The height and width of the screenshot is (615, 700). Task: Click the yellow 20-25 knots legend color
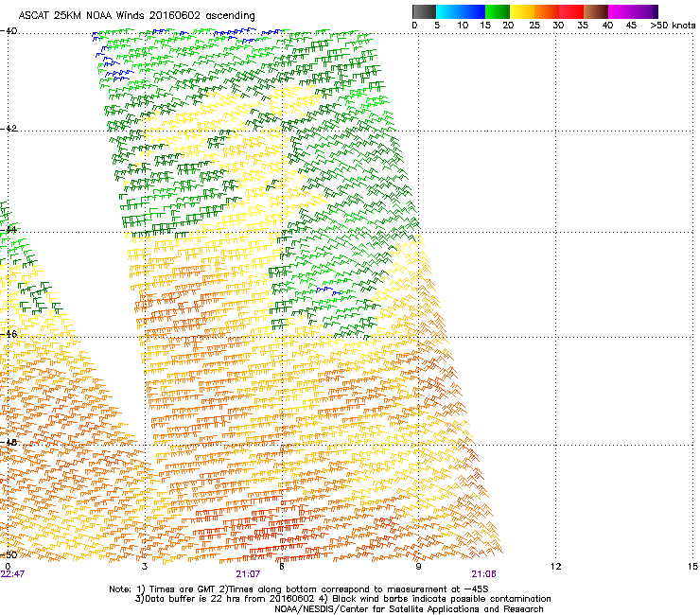[x=522, y=11]
